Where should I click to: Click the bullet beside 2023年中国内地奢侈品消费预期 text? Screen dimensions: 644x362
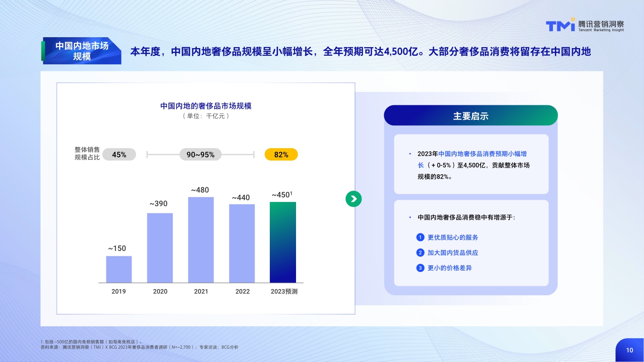tap(409, 154)
